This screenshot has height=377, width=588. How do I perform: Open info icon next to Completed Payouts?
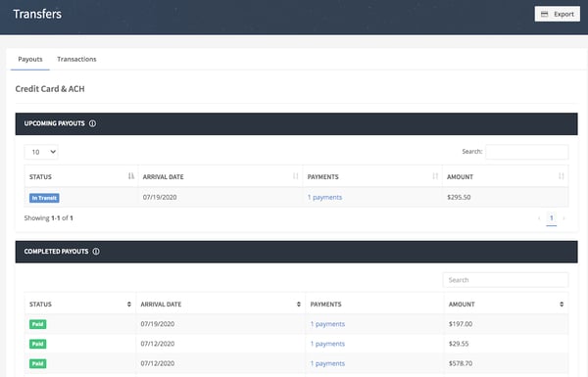[96, 252]
